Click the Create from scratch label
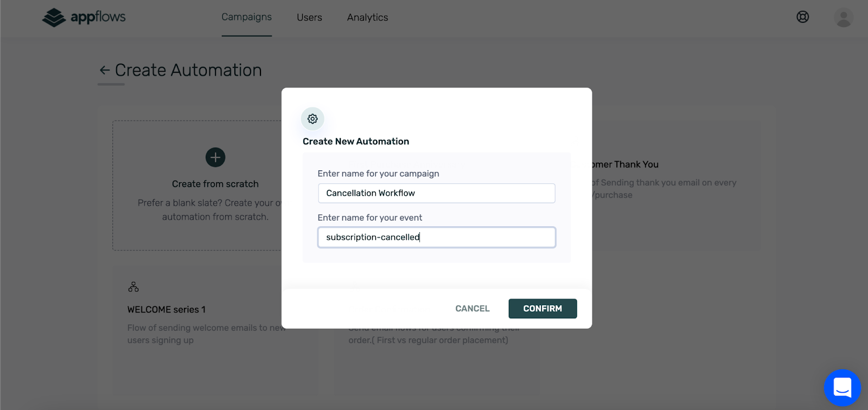Viewport: 868px width, 410px height. (215, 184)
